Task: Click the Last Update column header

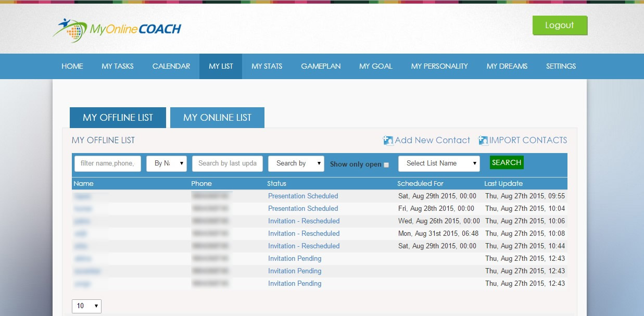Action: click(x=503, y=184)
